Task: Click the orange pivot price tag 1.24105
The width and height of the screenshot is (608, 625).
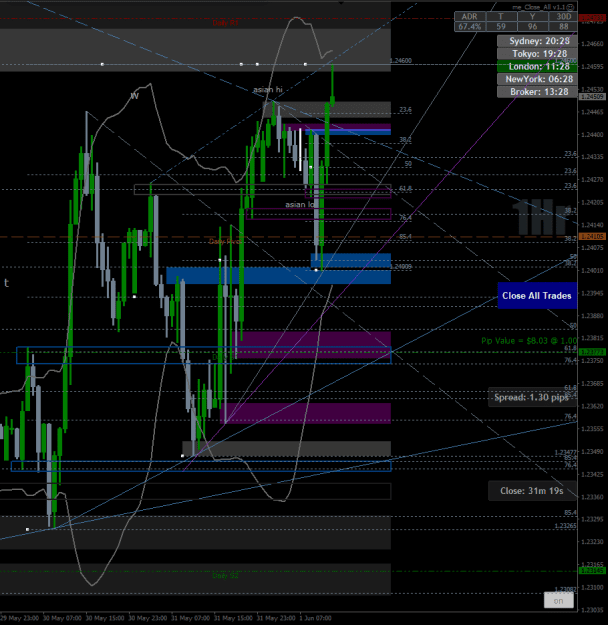Action: 592,236
